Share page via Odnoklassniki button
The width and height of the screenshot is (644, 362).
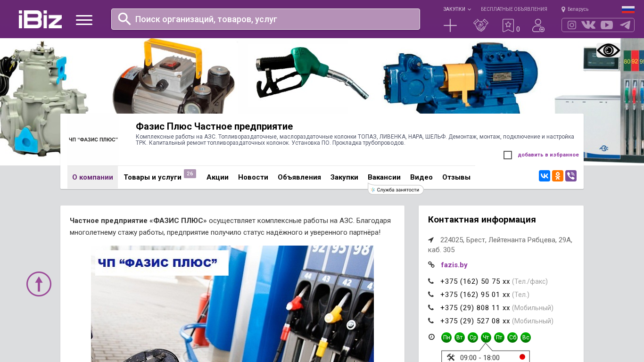[558, 176]
